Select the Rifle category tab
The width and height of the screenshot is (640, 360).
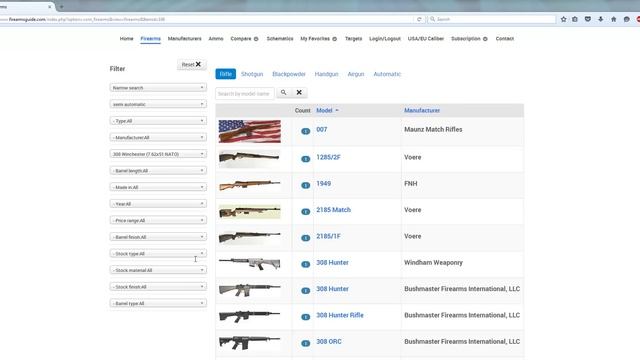pyautogui.click(x=226, y=74)
